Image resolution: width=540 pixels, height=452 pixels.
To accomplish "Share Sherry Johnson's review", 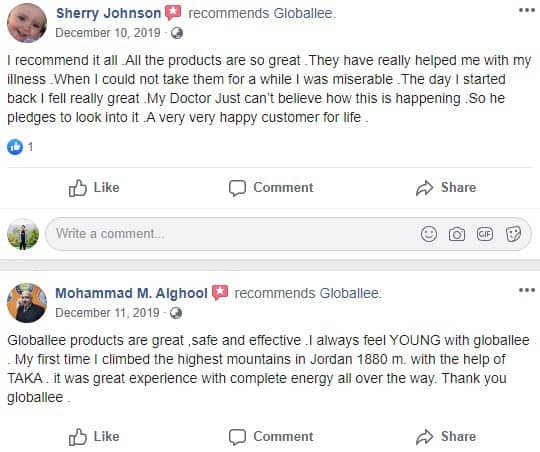I will (446, 188).
